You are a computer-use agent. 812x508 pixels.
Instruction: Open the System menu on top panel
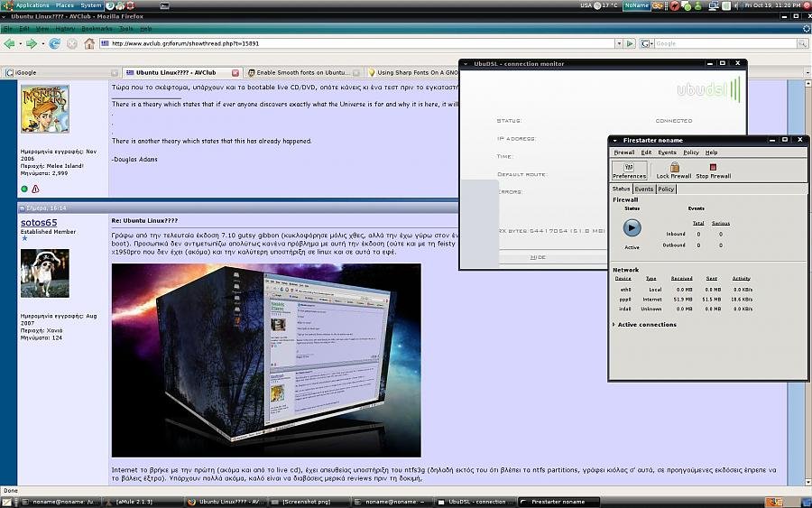pyautogui.click(x=90, y=5)
